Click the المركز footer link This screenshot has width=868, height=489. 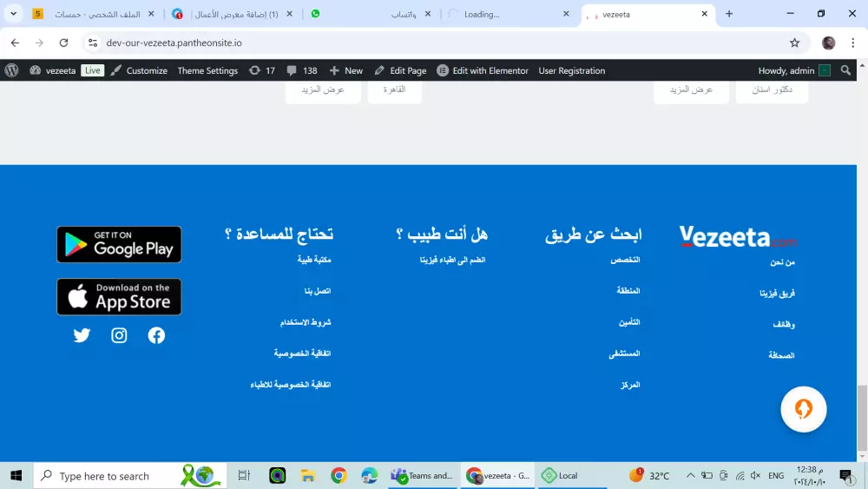pyautogui.click(x=630, y=384)
